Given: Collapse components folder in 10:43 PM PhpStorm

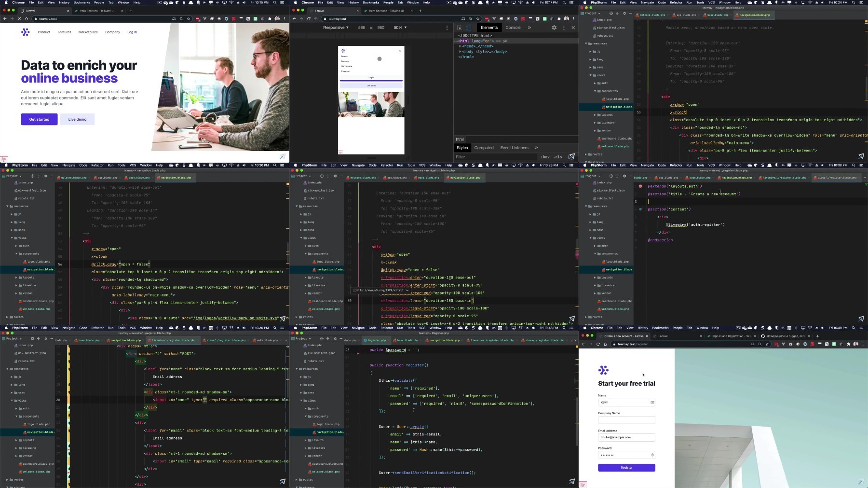Looking at the screenshot, I should click(306, 416).
